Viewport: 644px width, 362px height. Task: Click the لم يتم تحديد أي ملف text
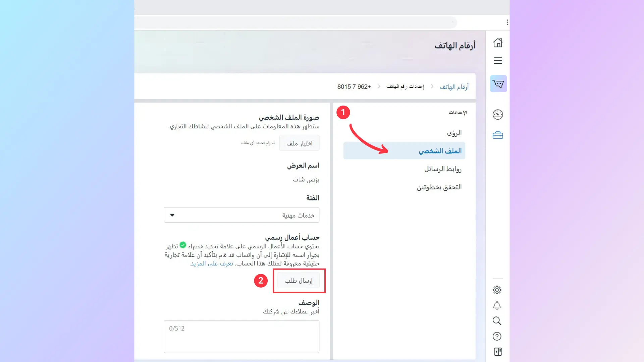tap(258, 143)
